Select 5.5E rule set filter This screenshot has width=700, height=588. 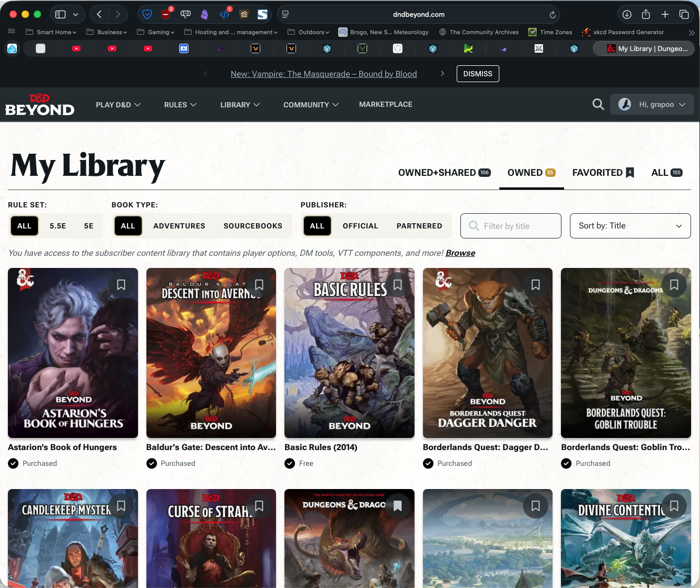[58, 226]
